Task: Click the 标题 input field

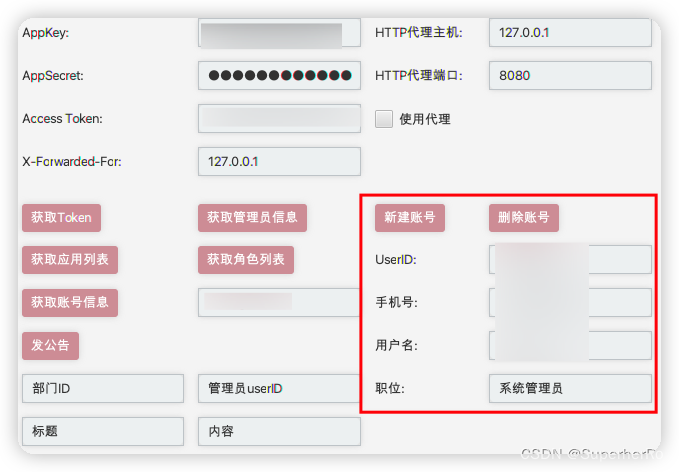Action: pyautogui.click(x=103, y=431)
